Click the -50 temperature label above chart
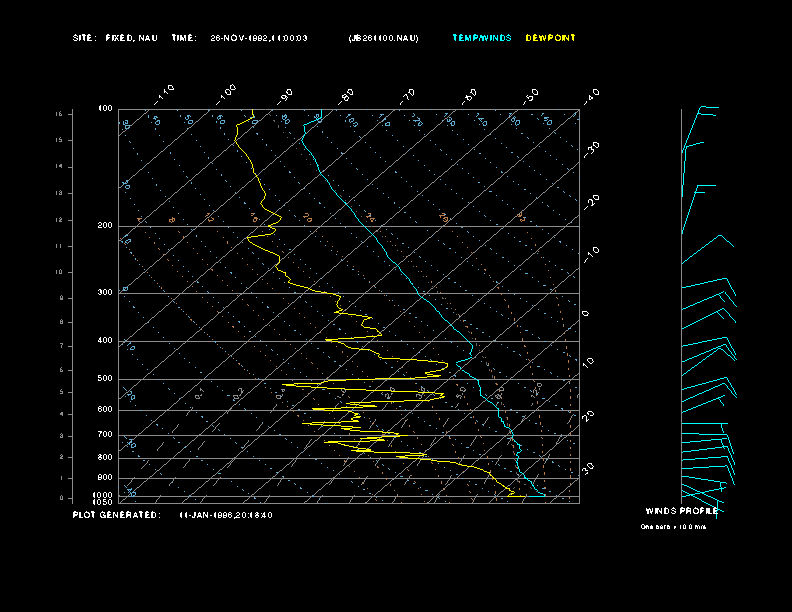 point(530,96)
